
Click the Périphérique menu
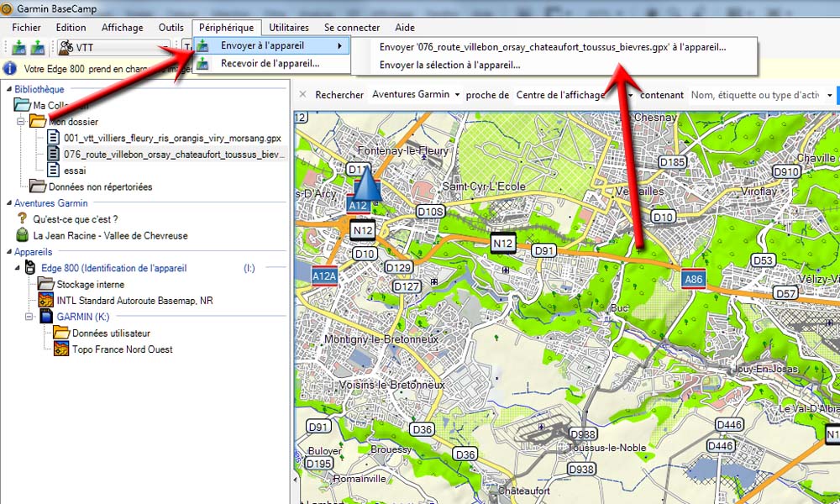click(227, 28)
